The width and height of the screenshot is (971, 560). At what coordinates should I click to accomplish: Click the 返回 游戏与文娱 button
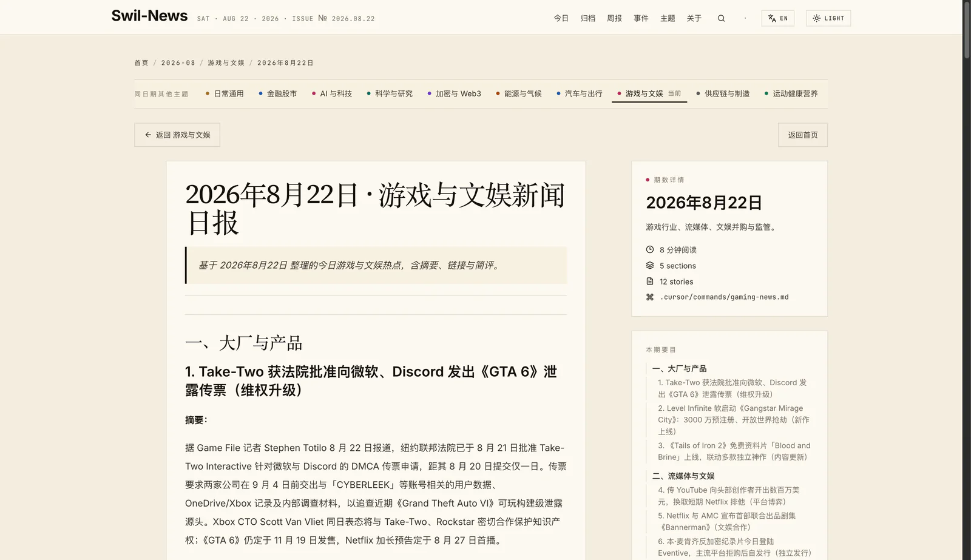pyautogui.click(x=177, y=135)
